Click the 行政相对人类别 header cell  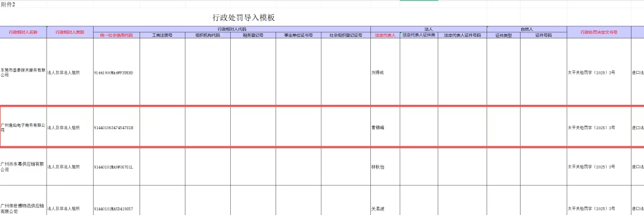pos(70,32)
